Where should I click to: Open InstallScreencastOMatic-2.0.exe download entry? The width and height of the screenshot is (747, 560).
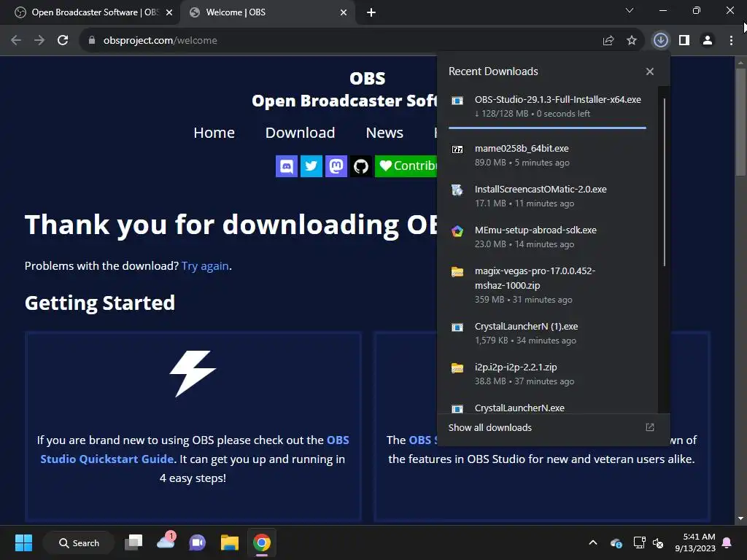[x=547, y=196]
